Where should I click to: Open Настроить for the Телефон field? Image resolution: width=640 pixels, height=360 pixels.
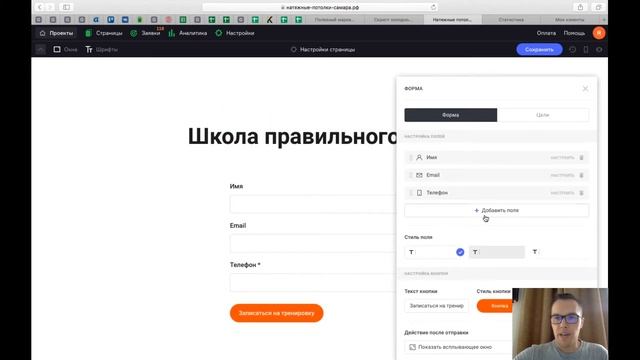pyautogui.click(x=562, y=193)
